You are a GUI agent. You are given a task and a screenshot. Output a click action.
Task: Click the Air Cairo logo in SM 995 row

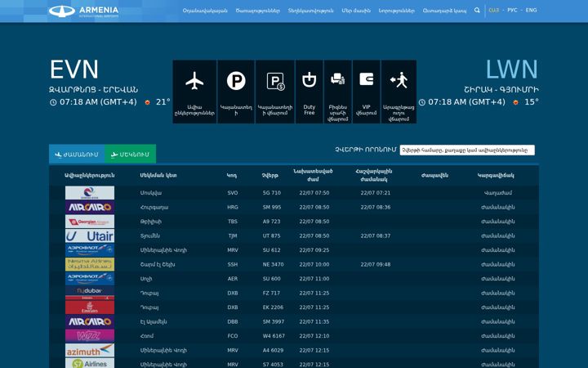click(90, 207)
